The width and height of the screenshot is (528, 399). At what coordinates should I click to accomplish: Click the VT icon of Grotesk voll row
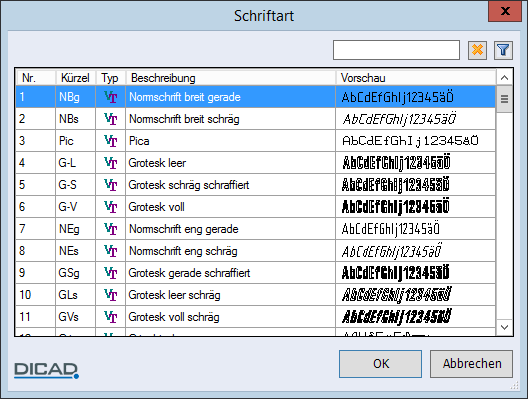click(110, 207)
